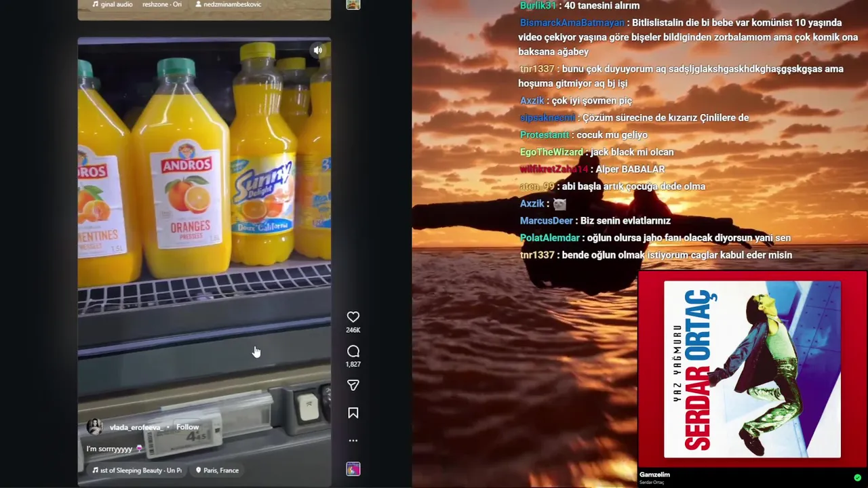The image size is (868, 488).
Task: Select chat user MarcusDeer
Action: coord(547,221)
